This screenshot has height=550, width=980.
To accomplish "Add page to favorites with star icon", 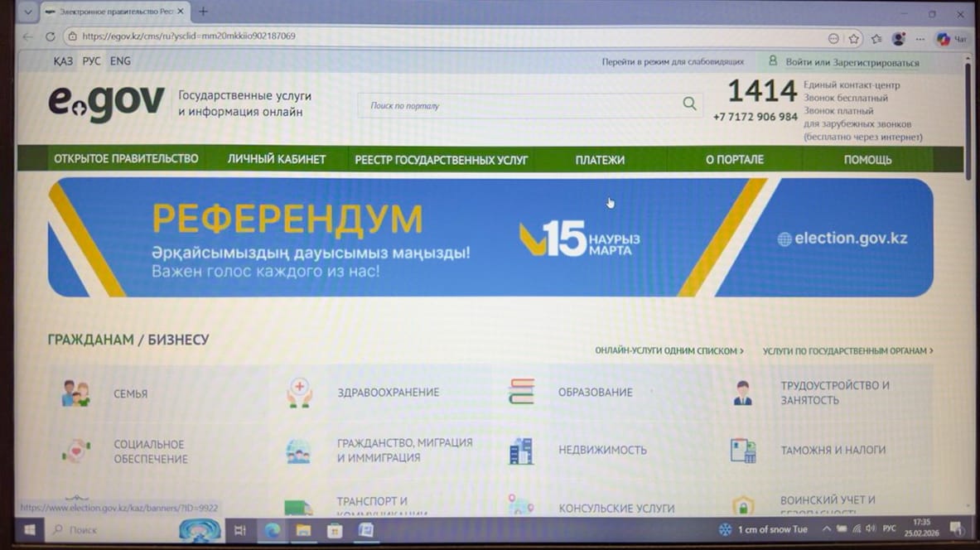I will 854,38.
